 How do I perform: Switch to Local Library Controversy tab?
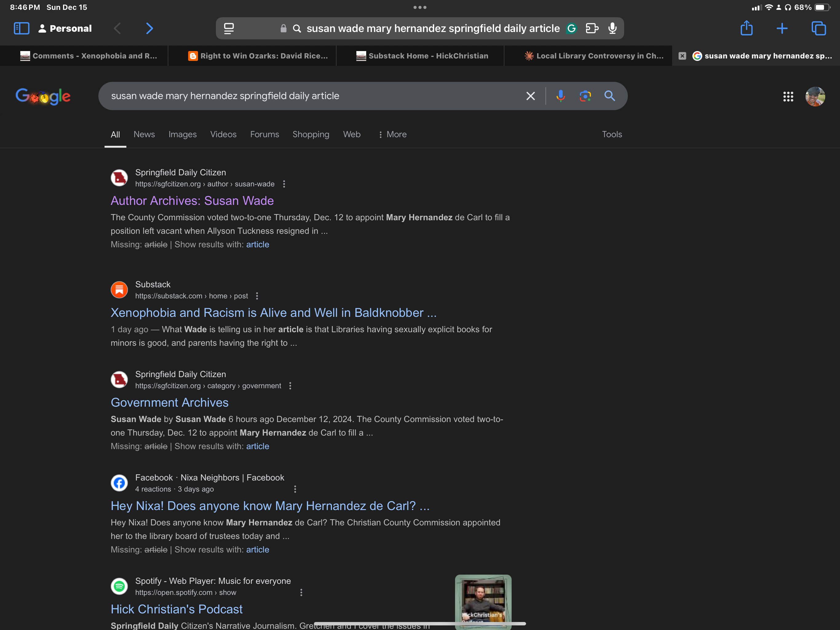[x=588, y=56]
